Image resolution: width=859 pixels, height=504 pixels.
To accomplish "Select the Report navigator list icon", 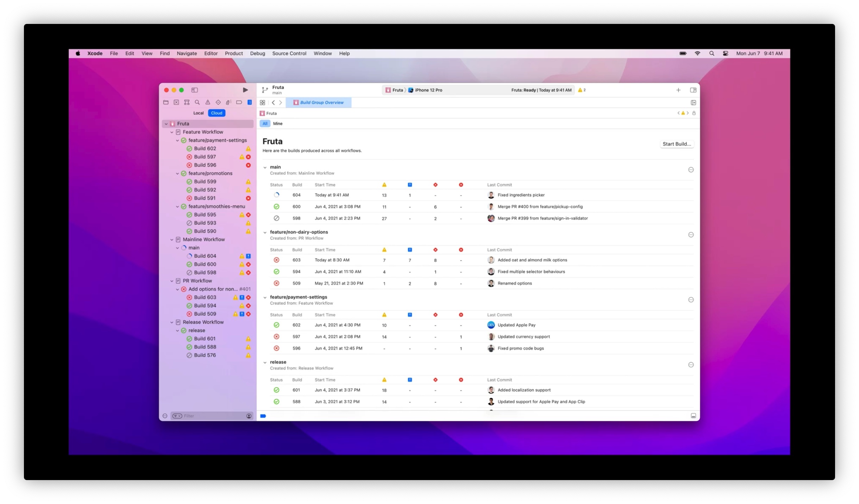I will tap(249, 102).
